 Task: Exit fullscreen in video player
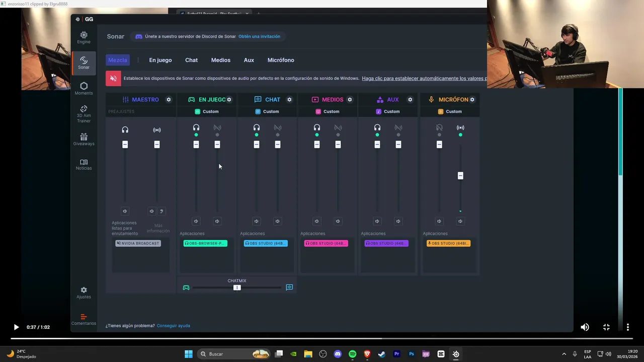point(606,327)
